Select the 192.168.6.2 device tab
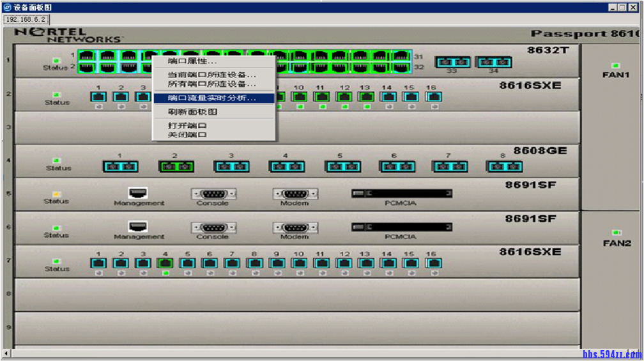Image resolution: width=644 pixels, height=361 pixels. (x=26, y=19)
